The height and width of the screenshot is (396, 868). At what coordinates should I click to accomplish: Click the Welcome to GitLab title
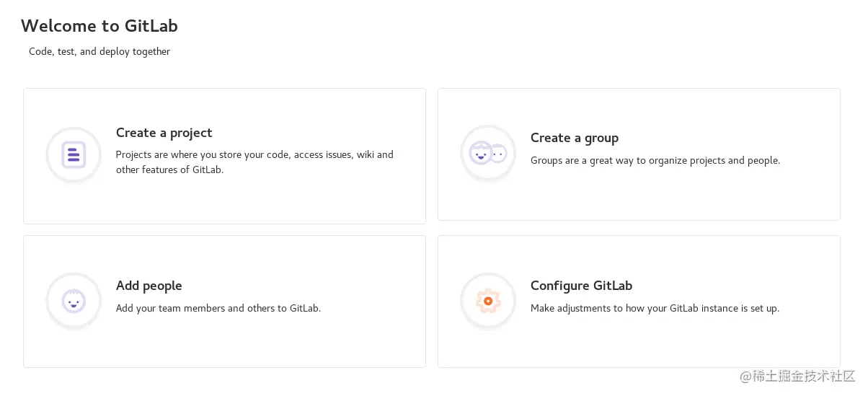click(99, 26)
